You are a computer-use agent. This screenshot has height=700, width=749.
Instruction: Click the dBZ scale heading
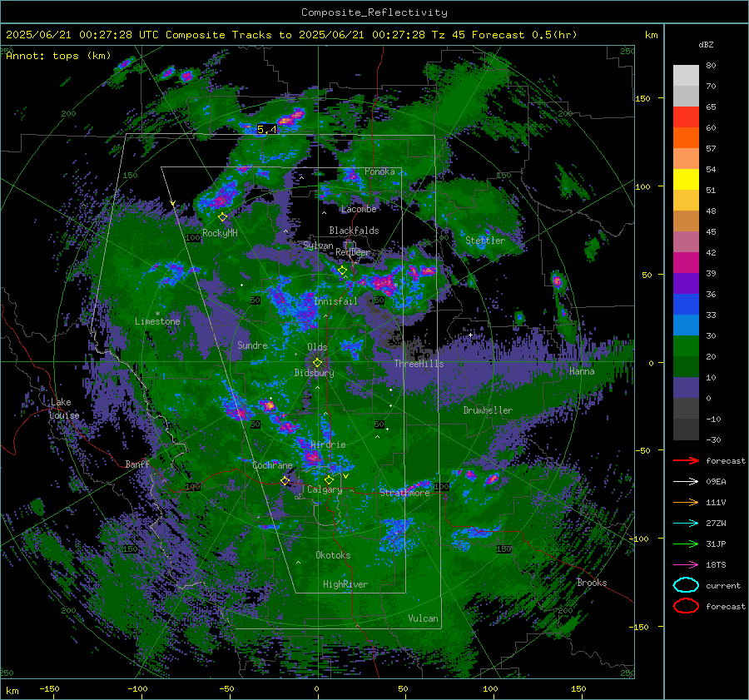pos(706,44)
